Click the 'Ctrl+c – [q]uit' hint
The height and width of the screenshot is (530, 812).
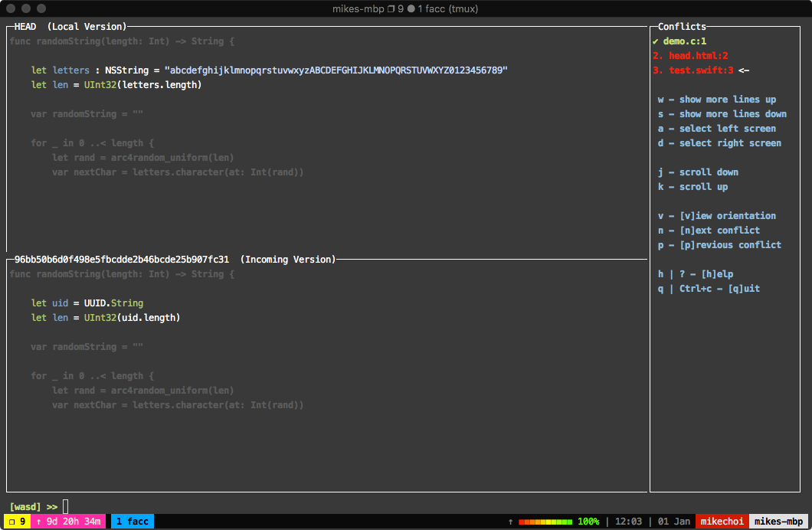(709, 288)
